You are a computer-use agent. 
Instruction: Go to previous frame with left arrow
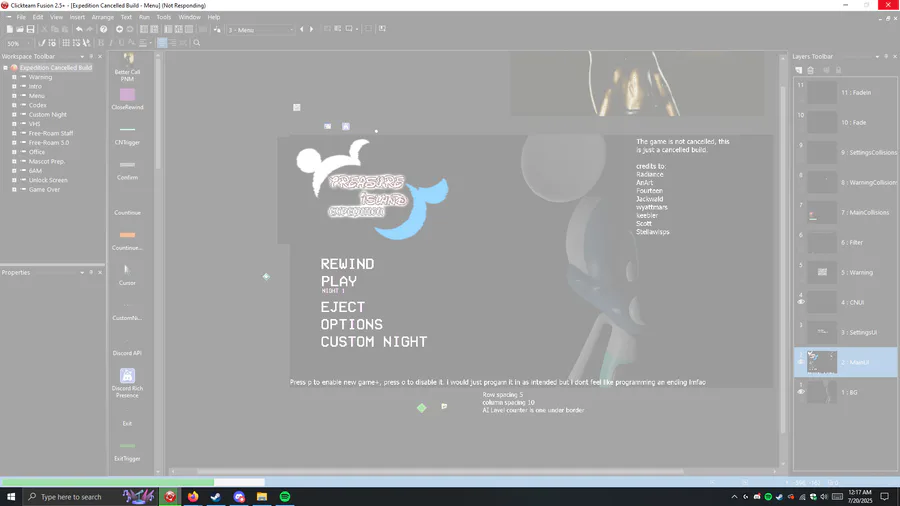click(x=301, y=29)
